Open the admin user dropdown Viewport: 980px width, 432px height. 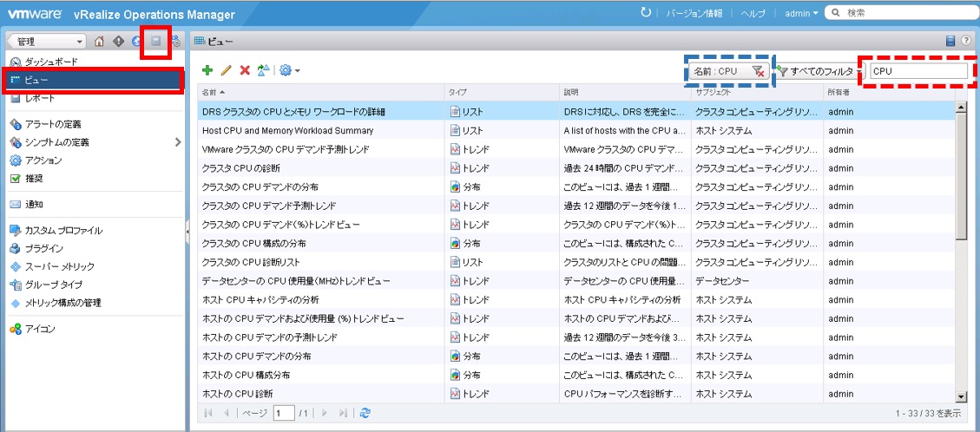click(801, 13)
